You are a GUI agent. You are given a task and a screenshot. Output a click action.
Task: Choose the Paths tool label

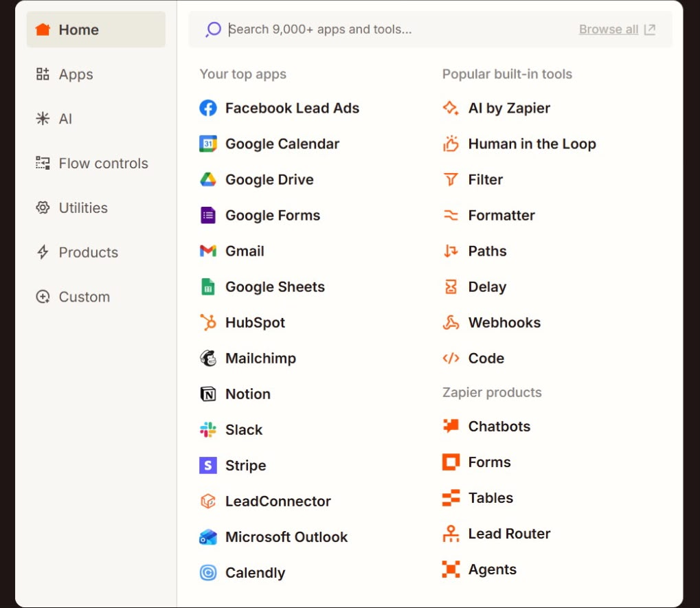[487, 251]
